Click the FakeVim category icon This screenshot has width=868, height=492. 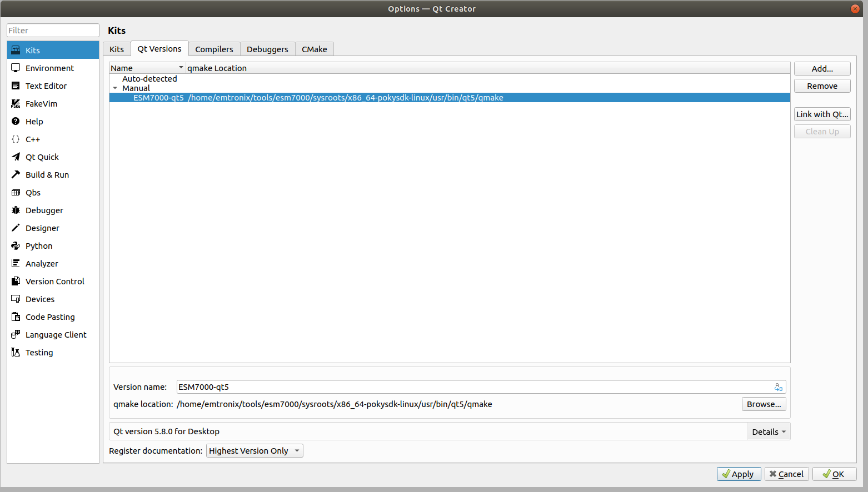[16, 103]
